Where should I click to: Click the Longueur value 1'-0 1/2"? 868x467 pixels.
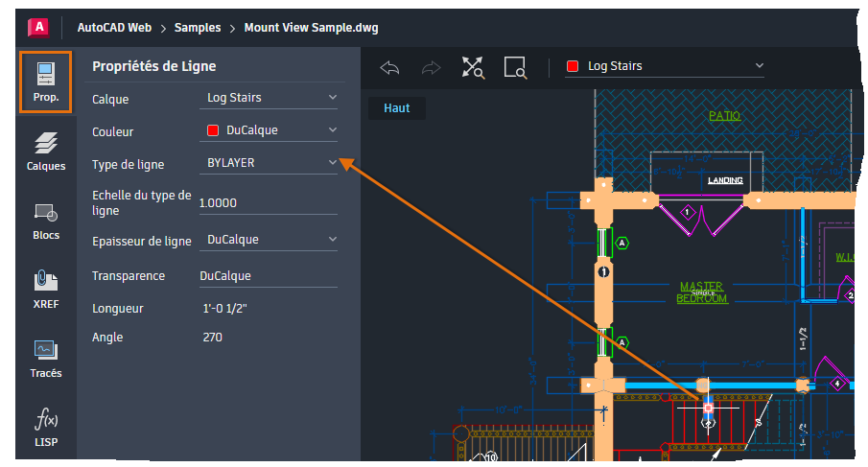pos(224,308)
